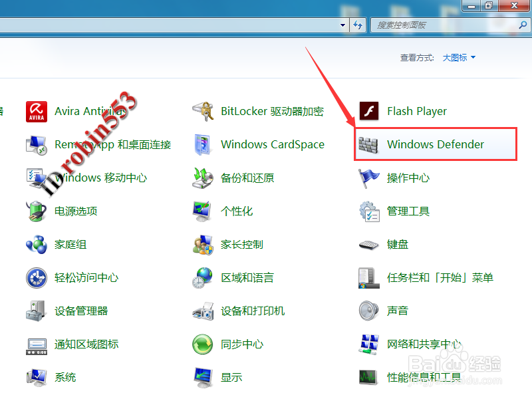This screenshot has height=399, width=532.
Task: Open the 系统 computer icon
Action: point(37,377)
